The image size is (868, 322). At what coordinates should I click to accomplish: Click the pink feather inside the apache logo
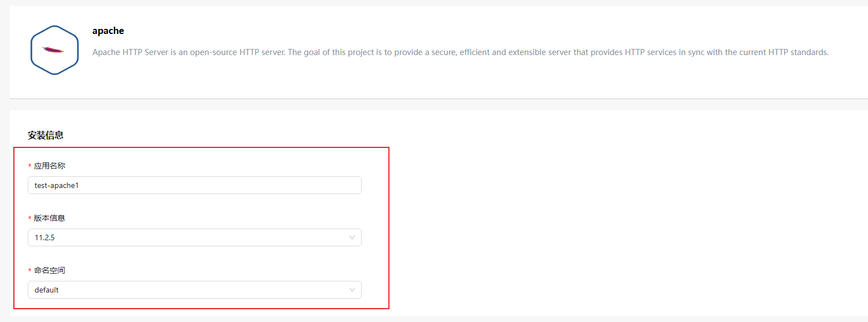pos(53,50)
